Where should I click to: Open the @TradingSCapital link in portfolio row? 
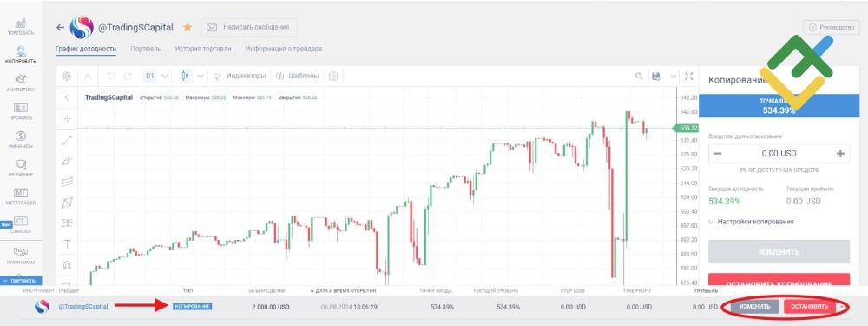point(83,306)
